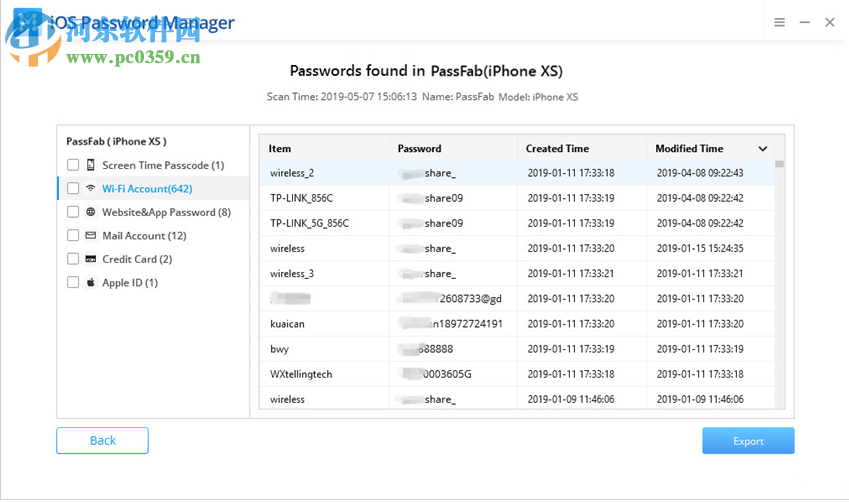This screenshot has height=503, width=849.
Task: Click the PassFab ( iPhone XS ) device label
Action: click(116, 141)
